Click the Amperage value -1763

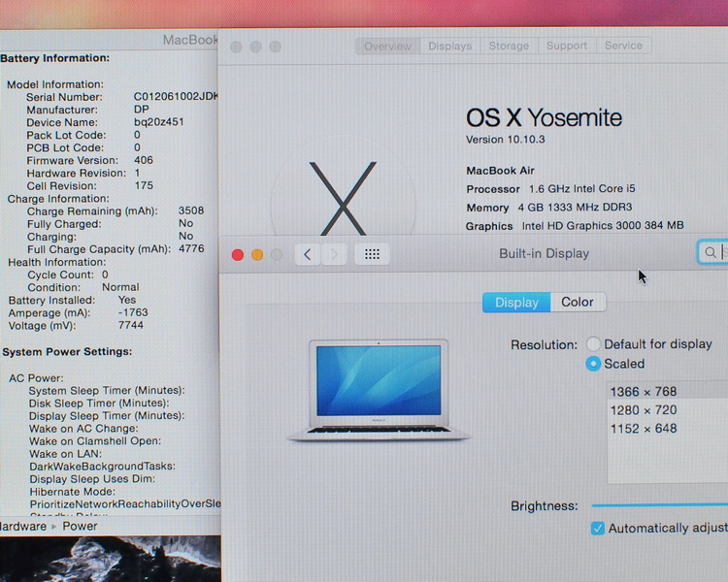[x=133, y=312]
